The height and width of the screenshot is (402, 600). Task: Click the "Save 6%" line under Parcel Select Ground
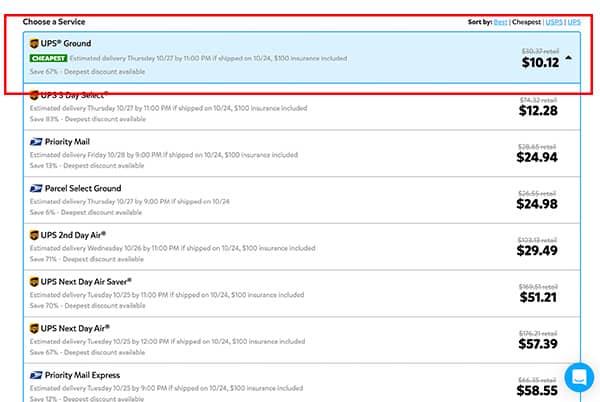(86, 213)
